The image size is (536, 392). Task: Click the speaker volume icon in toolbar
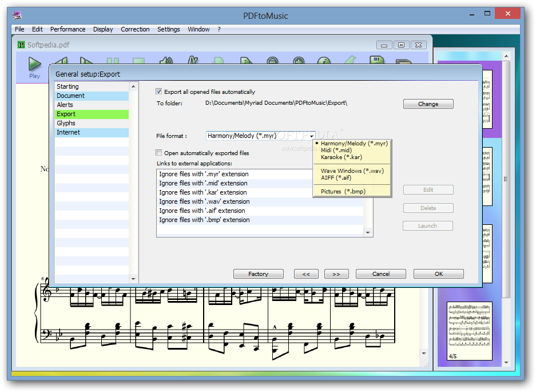tap(166, 60)
